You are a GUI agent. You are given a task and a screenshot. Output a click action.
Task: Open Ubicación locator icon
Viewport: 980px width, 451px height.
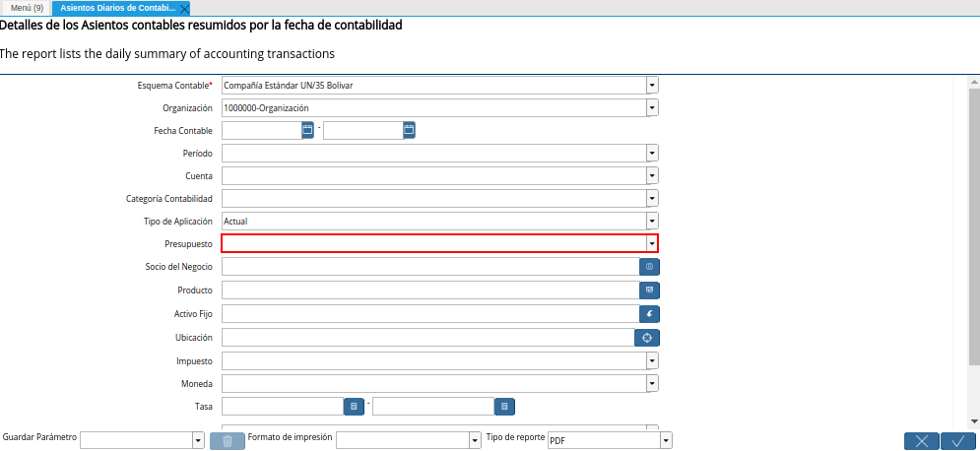coord(647,338)
